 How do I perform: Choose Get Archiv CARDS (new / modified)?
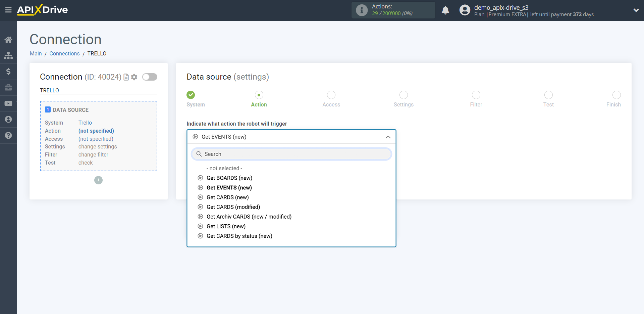coord(249,217)
